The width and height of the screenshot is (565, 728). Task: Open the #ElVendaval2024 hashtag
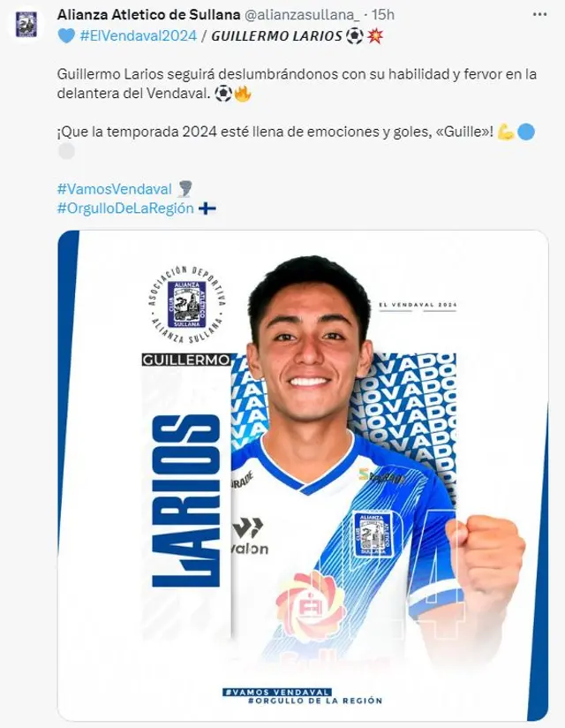click(x=139, y=35)
